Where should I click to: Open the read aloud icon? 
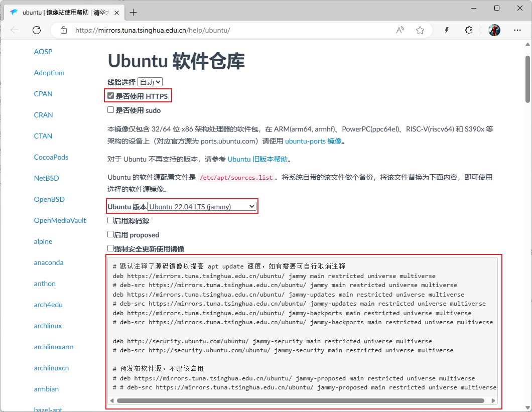pyautogui.click(x=400, y=30)
